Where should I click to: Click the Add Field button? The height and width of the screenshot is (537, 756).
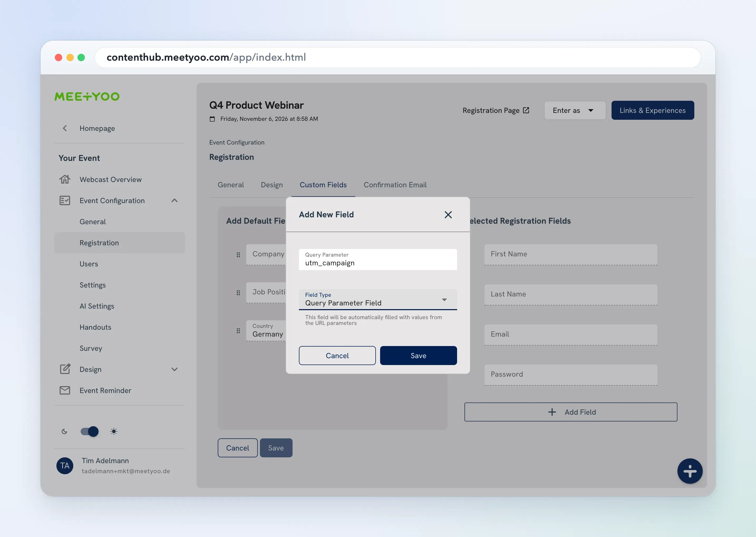click(571, 412)
